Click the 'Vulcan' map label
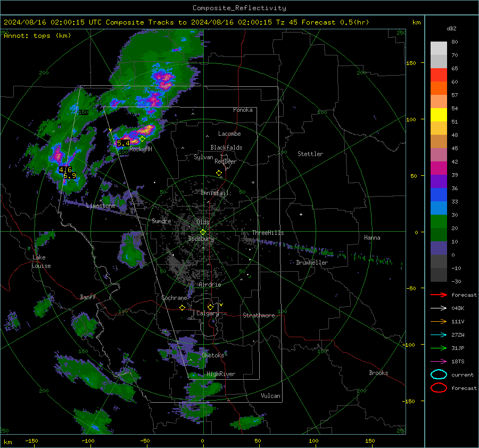479x448 pixels. (270, 396)
